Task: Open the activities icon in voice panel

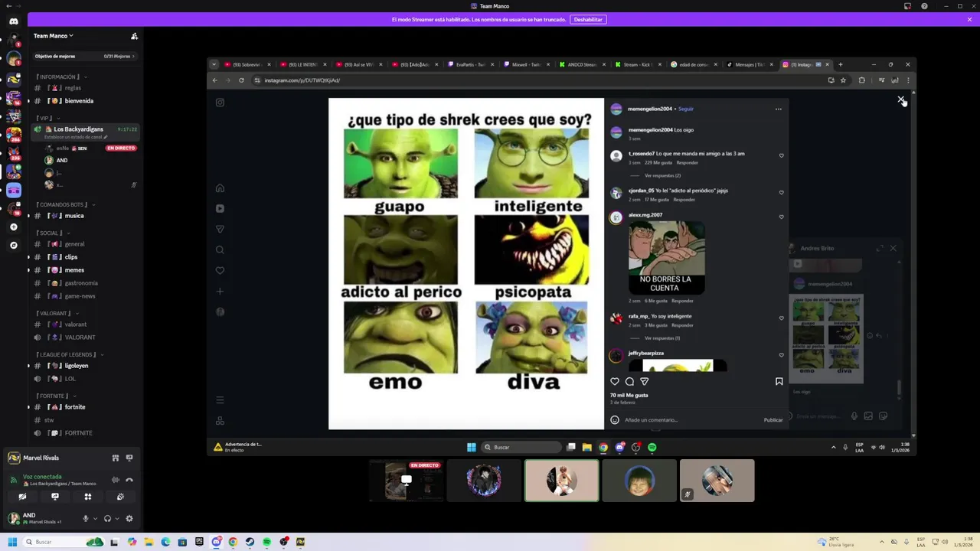Action: (88, 497)
